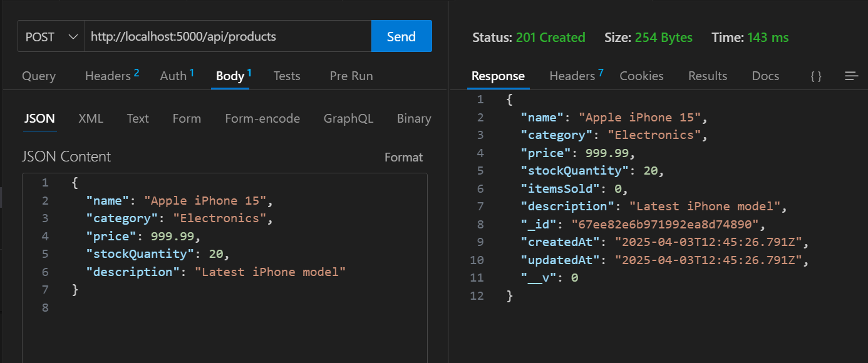Select the GraphQL body type
Image resolution: width=868 pixels, height=363 pixels.
[x=348, y=118]
